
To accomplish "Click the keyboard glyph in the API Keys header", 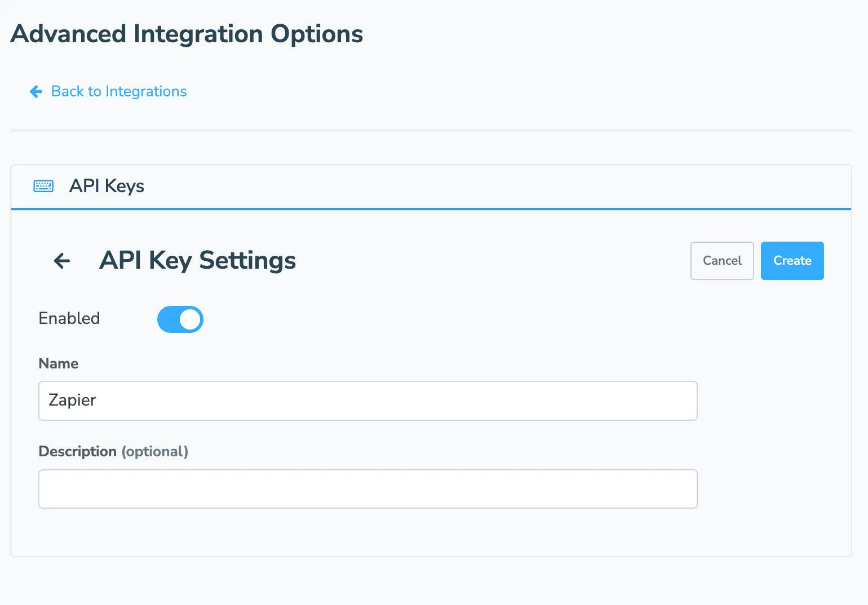I will point(43,186).
